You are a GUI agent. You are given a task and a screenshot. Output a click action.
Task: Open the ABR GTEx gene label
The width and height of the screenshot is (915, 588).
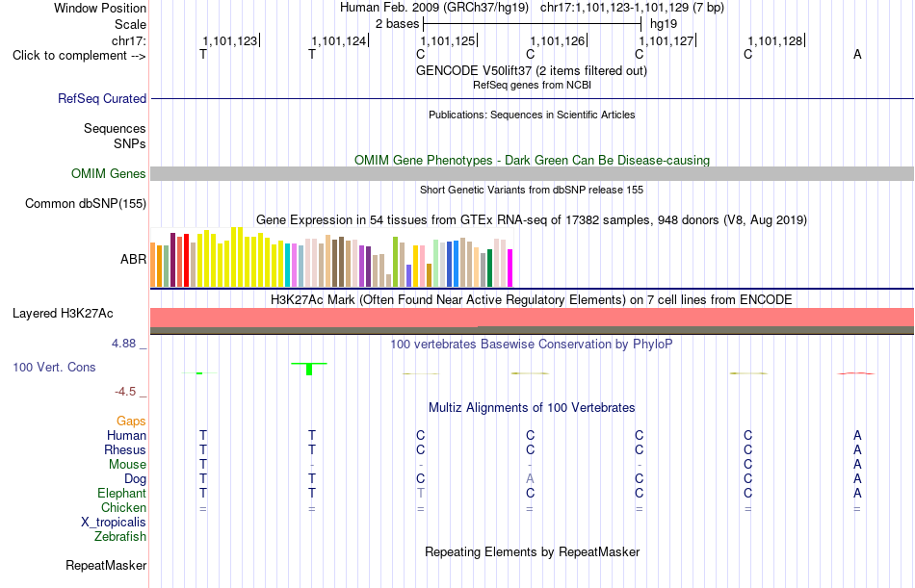point(133,259)
